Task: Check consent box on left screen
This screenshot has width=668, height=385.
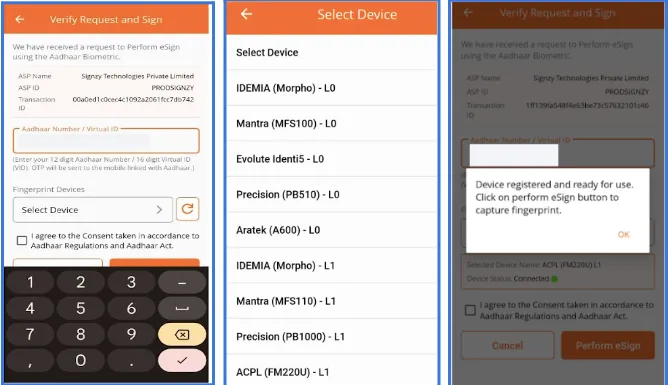Action: point(22,241)
